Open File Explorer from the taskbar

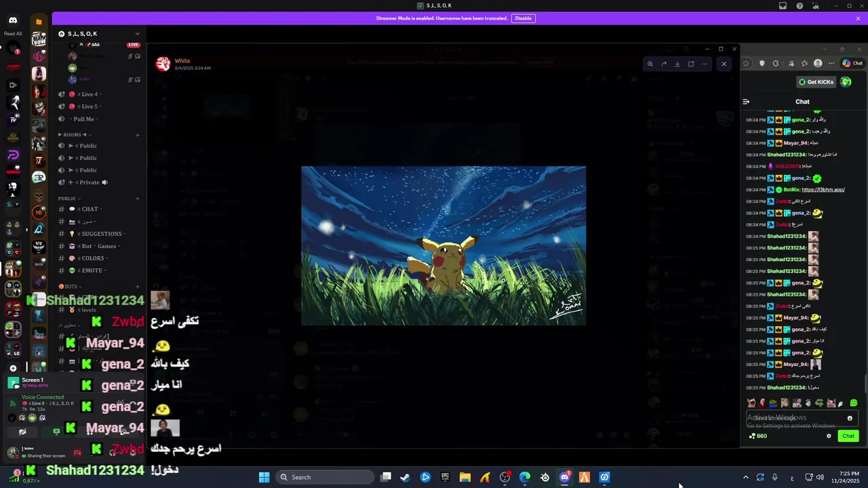[x=465, y=477]
